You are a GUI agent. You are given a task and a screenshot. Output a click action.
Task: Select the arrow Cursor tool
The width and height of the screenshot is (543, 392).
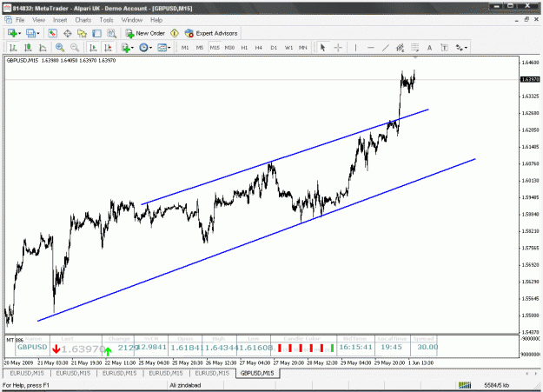(322, 48)
